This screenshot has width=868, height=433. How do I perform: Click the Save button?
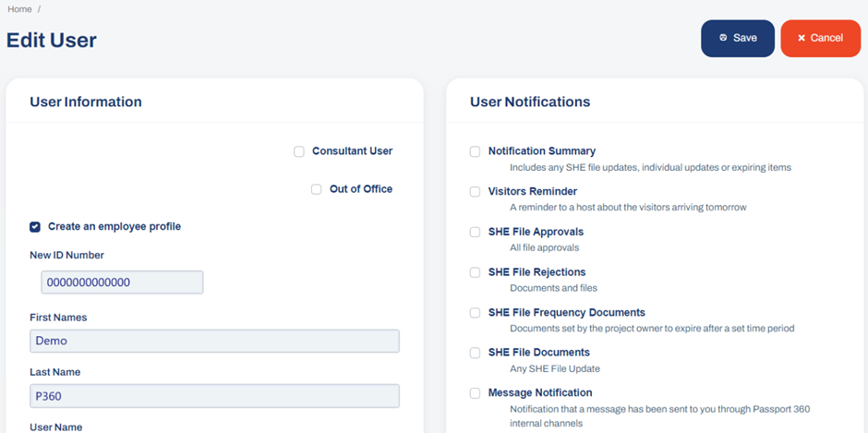pos(738,38)
